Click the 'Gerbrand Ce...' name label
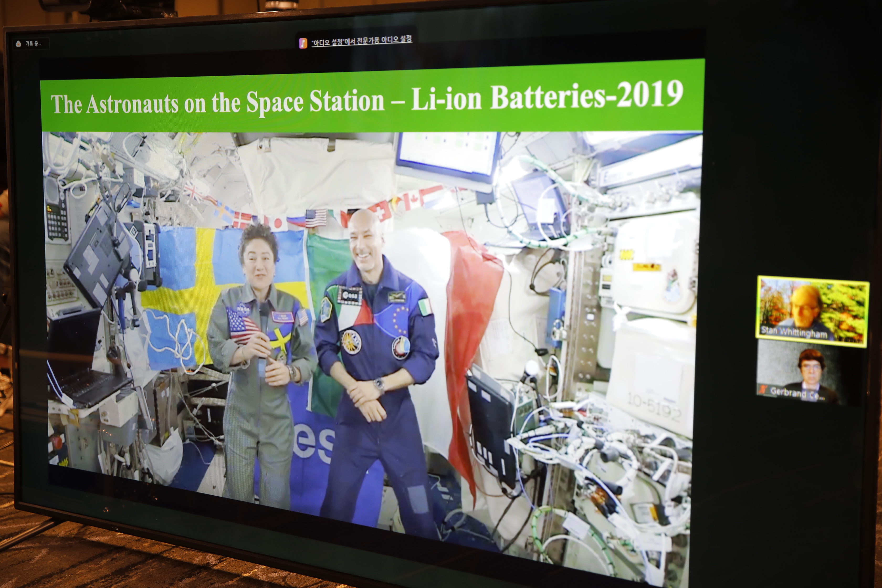This screenshot has width=882, height=588. pos(798,393)
